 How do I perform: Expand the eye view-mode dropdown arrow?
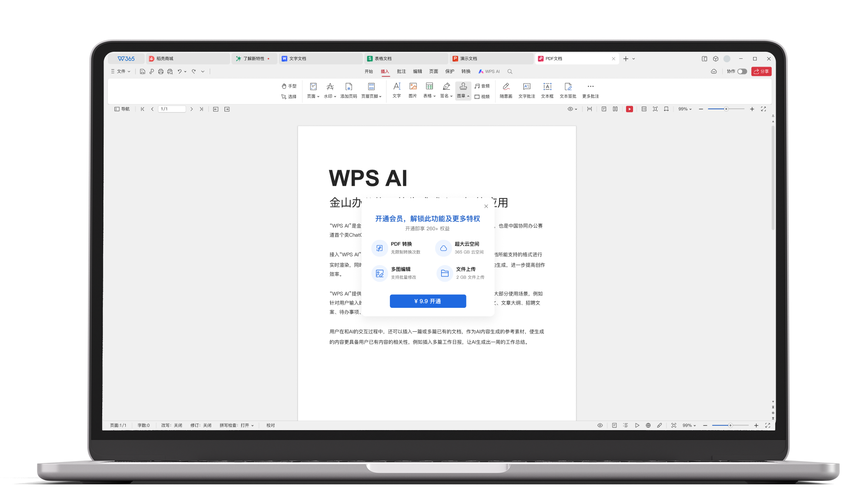click(576, 109)
